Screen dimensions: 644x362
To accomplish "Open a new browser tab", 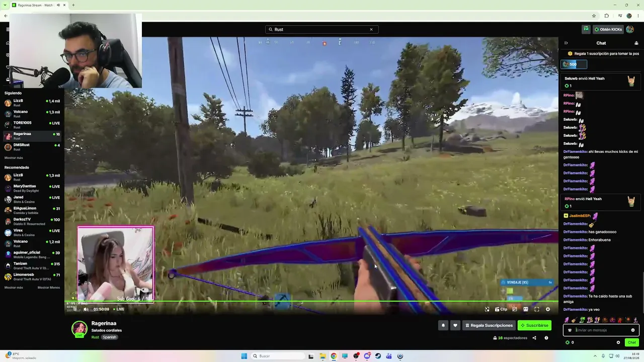I will click(73, 5).
